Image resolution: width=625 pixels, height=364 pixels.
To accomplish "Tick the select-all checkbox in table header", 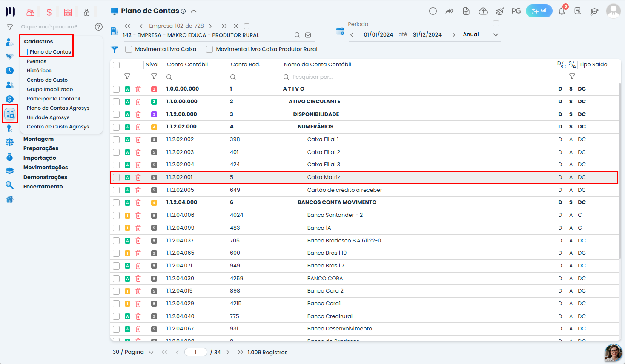I will [x=116, y=65].
